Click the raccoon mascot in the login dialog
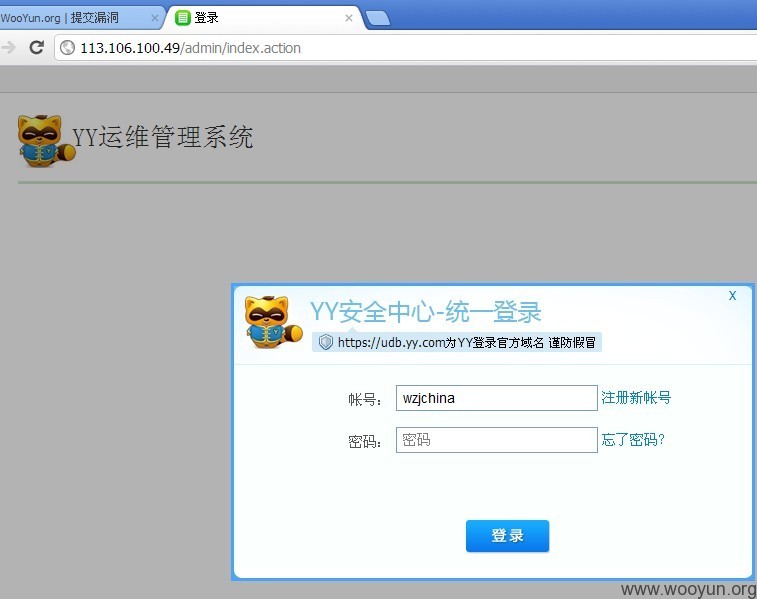 (x=273, y=321)
